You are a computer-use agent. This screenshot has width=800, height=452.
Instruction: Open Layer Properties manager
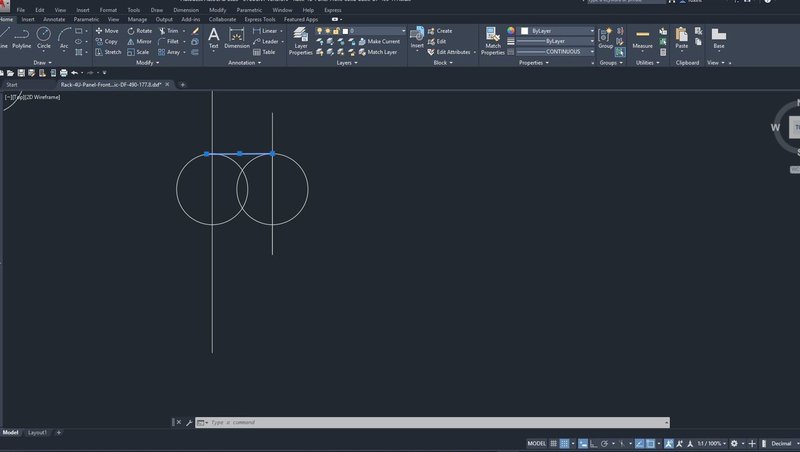(301, 41)
